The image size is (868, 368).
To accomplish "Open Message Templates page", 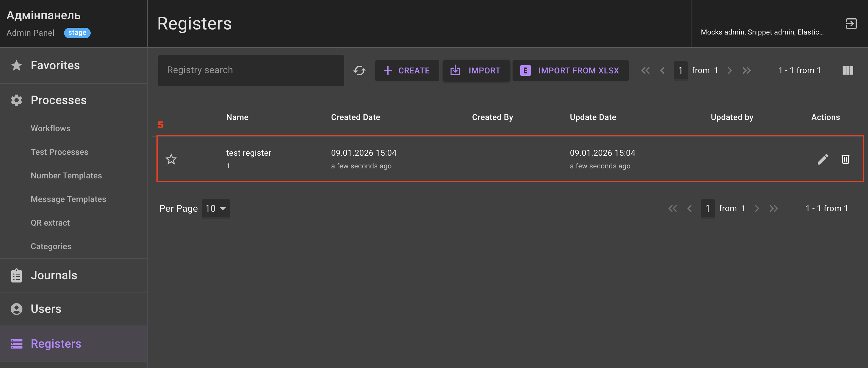I will [x=68, y=199].
